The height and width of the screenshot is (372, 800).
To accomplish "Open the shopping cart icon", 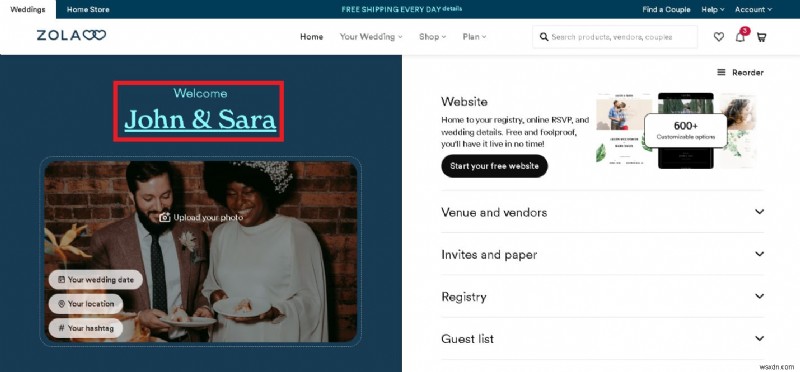I will pyautogui.click(x=761, y=37).
